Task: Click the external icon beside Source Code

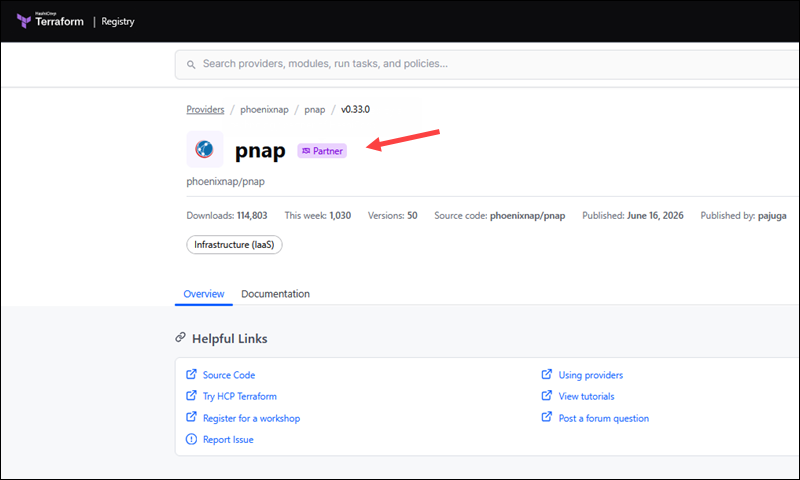Action: coord(191,374)
